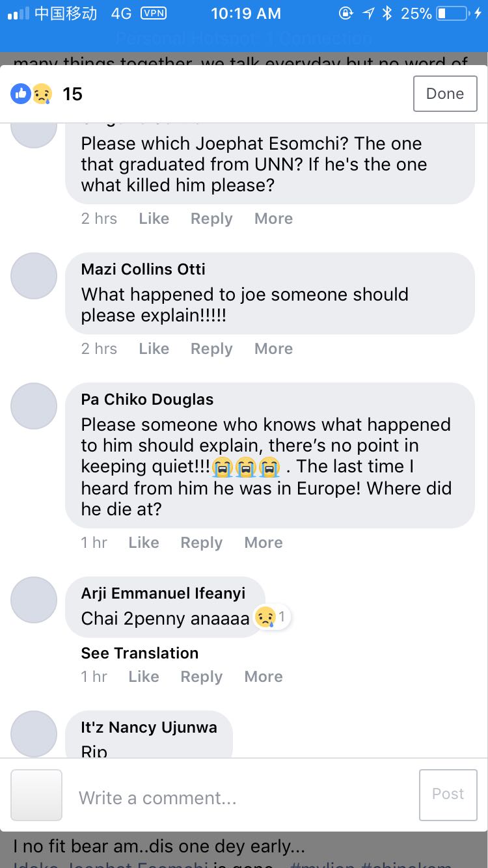Open More options on Pa Chiko Douglas's comment
This screenshot has width=488, height=868.
pyautogui.click(x=263, y=543)
